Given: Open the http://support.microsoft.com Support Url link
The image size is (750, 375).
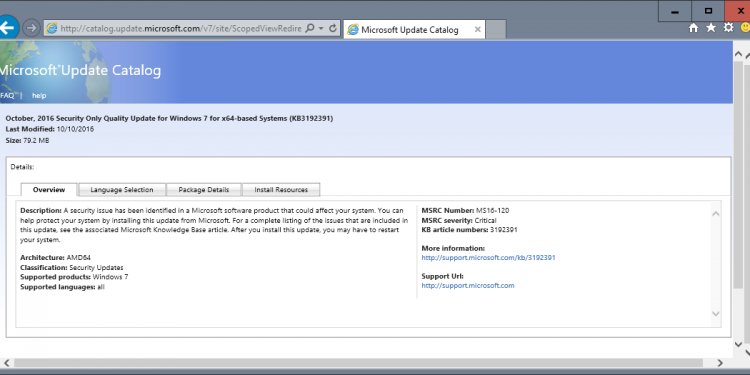Looking at the screenshot, I should (468, 286).
